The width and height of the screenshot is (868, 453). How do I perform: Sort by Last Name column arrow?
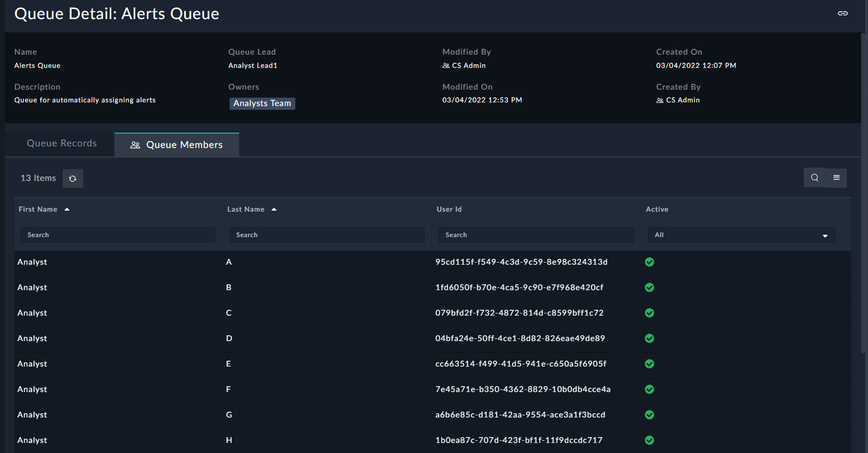click(x=274, y=210)
